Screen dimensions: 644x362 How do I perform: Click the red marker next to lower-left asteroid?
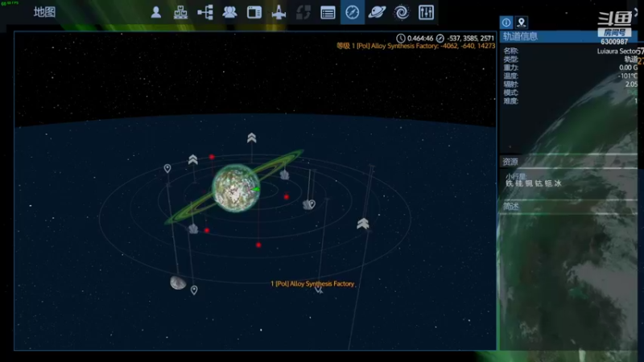click(207, 231)
